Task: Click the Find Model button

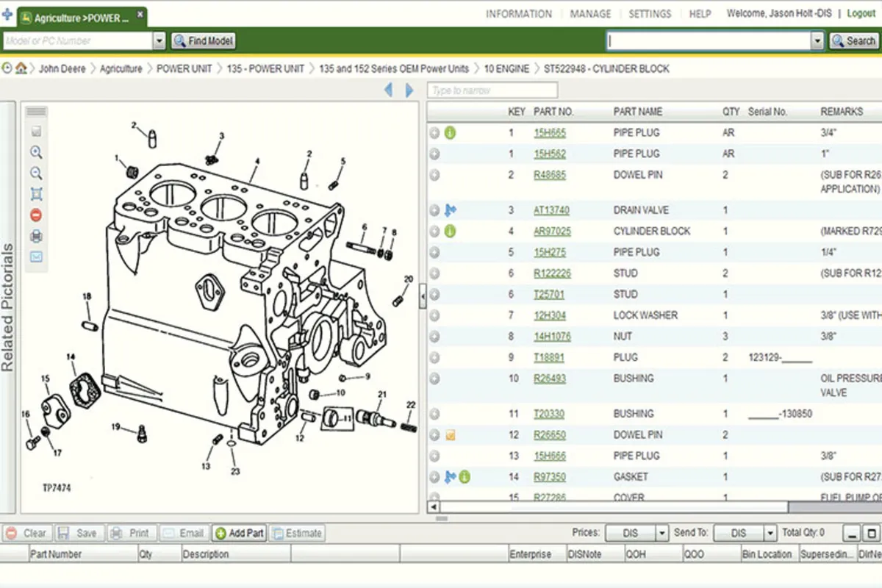Action: click(204, 41)
